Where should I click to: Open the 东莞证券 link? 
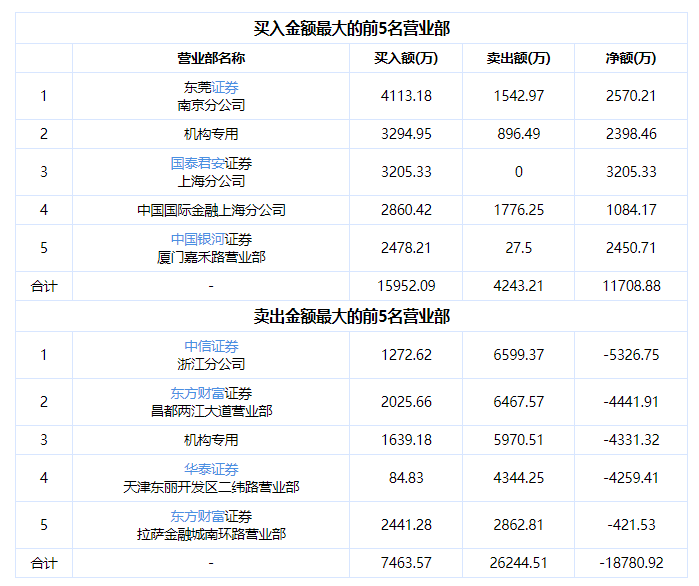coord(225,87)
